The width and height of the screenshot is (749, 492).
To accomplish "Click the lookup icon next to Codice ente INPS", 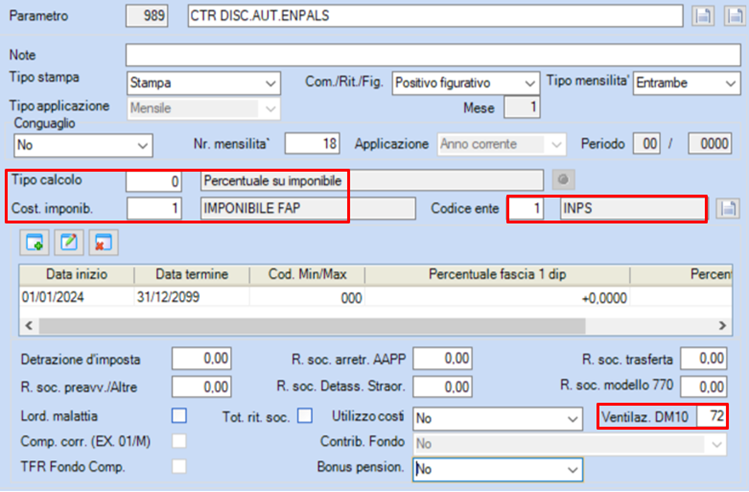I will (728, 209).
